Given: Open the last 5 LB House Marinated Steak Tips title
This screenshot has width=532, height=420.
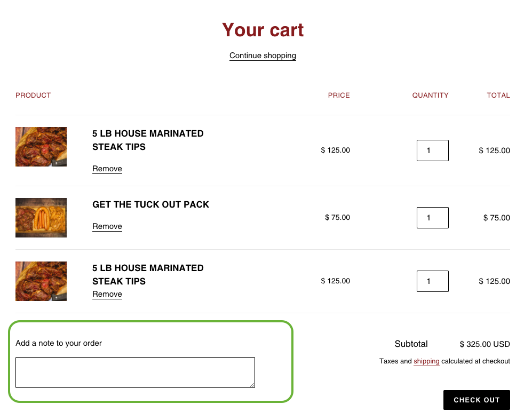Looking at the screenshot, I should pos(148,274).
